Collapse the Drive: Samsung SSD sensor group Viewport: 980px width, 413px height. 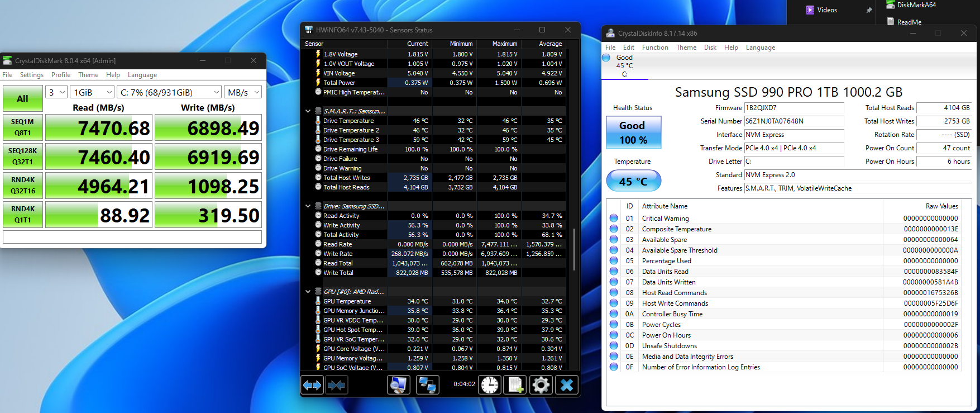point(308,206)
